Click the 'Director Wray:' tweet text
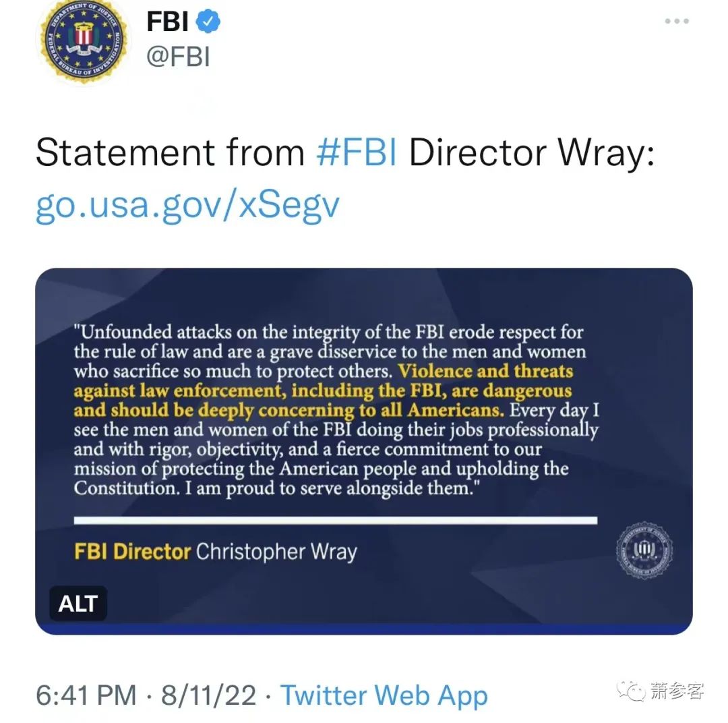This screenshot has height=723, width=728. click(x=532, y=152)
